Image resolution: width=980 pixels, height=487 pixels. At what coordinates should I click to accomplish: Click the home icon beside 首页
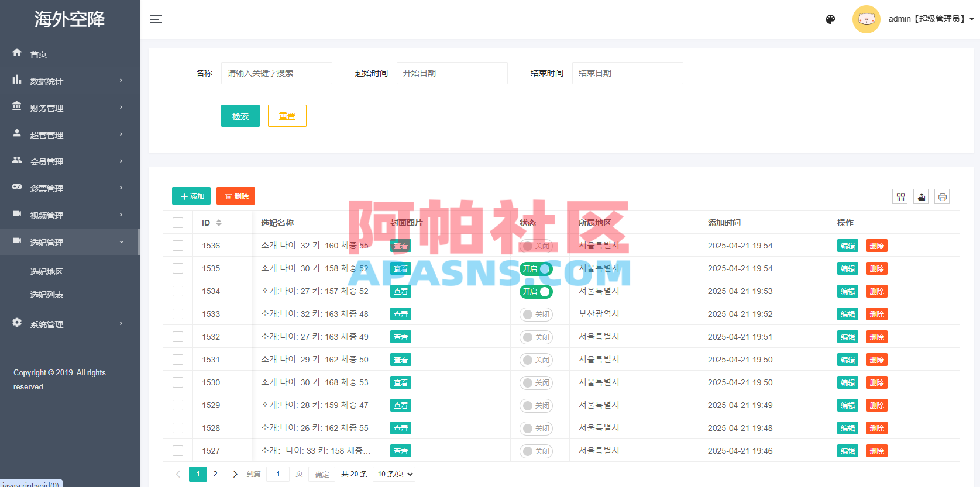pyautogui.click(x=17, y=53)
